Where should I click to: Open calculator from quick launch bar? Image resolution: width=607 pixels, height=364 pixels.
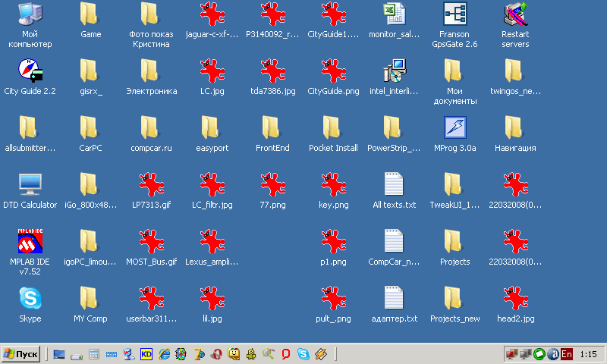94,354
